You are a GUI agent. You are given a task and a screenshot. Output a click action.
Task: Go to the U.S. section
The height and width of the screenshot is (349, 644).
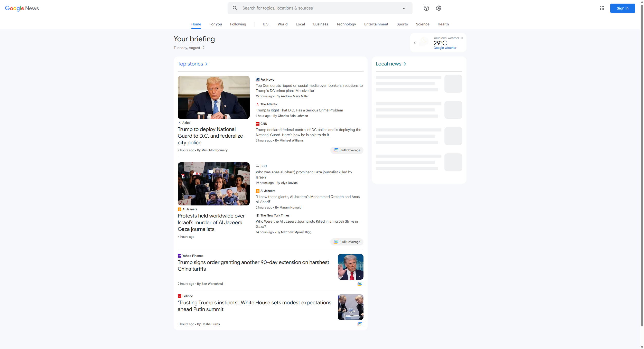[x=266, y=24]
